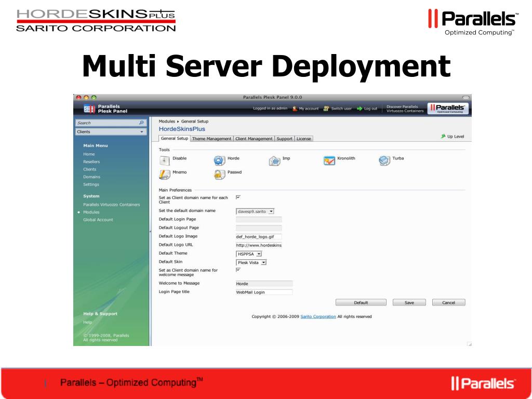The width and height of the screenshot is (532, 399).
Task: Open Modules under System
Action: 91,212
